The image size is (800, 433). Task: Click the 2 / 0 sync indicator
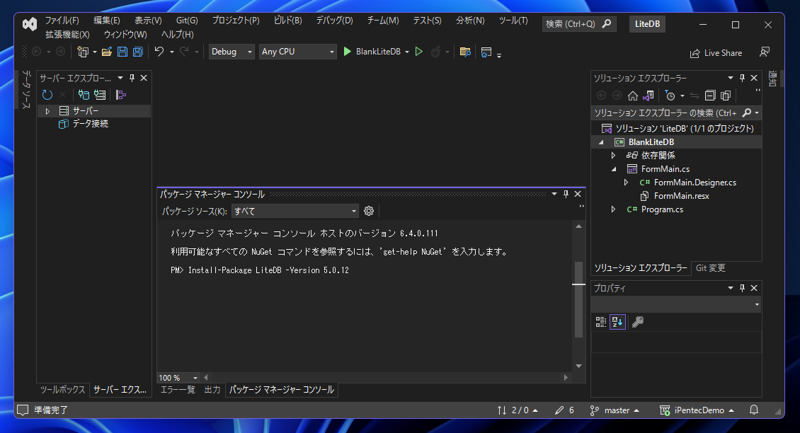point(517,411)
